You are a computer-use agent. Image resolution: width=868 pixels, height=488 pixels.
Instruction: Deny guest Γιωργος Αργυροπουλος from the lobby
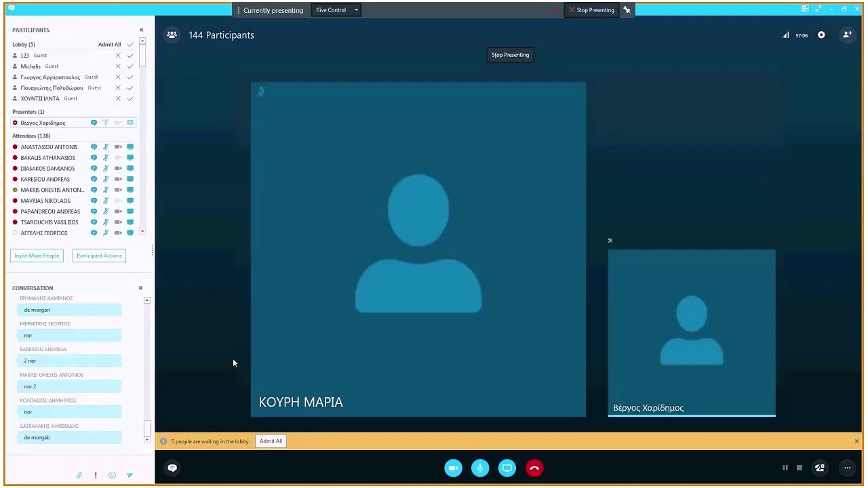pyautogui.click(x=118, y=77)
